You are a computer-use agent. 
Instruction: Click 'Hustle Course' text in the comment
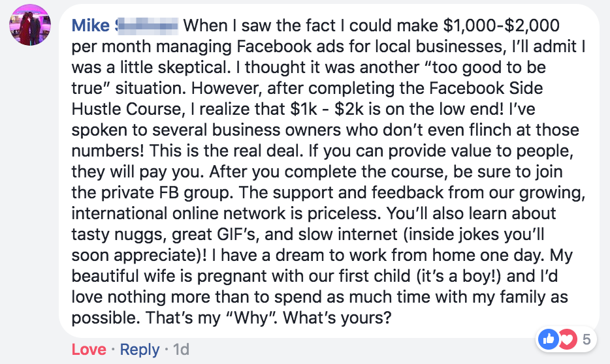(127, 109)
